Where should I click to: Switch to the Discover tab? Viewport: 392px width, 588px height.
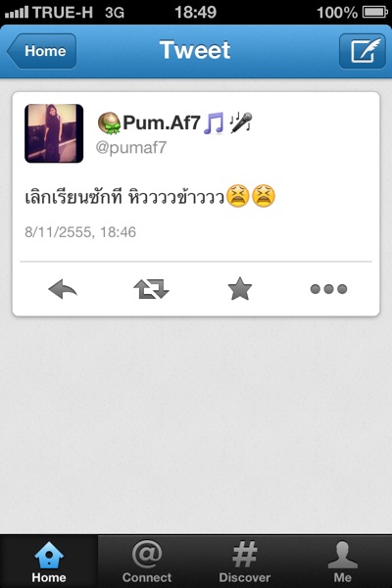pos(245,562)
